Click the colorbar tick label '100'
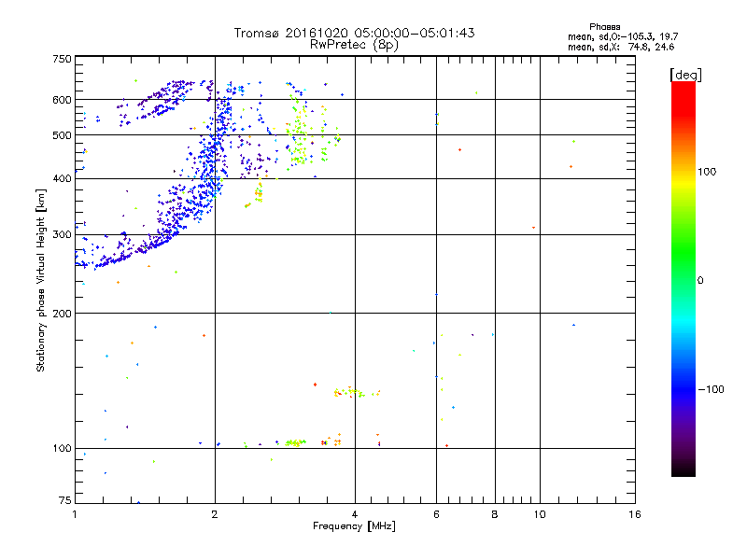This screenshot has height=560, width=747. 707,172
